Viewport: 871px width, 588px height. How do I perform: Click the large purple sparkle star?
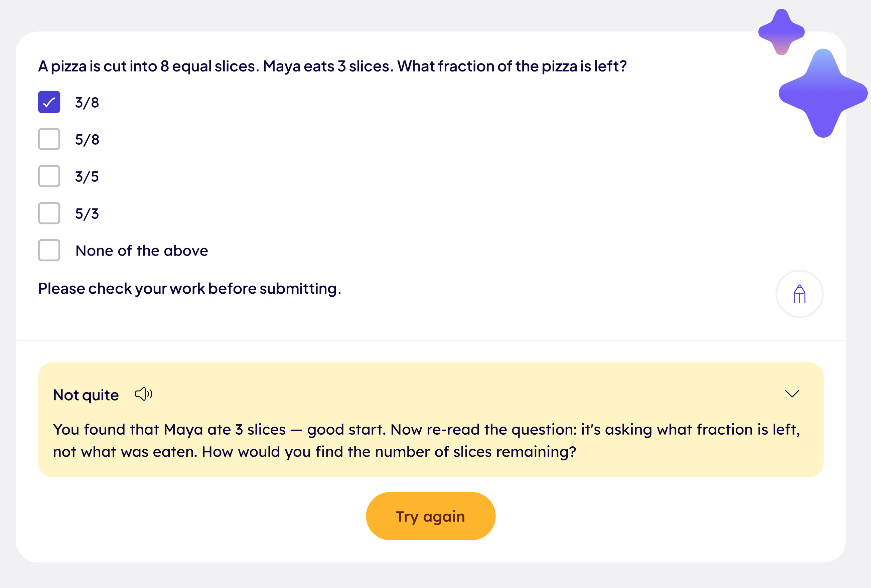tap(823, 93)
